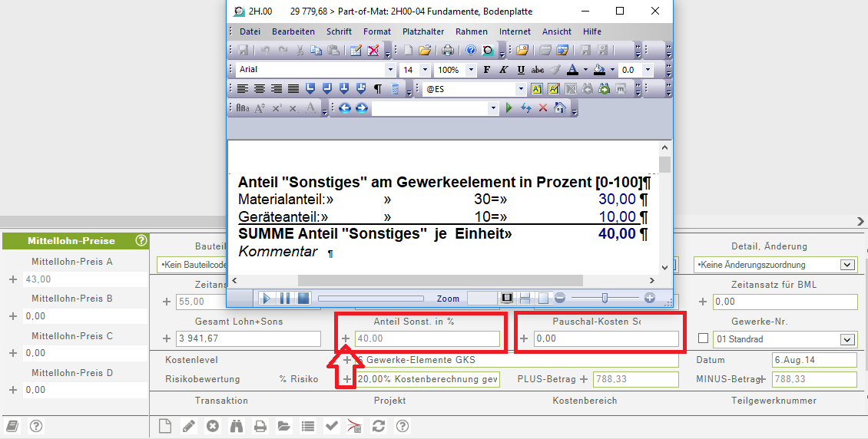The width and height of the screenshot is (868, 439).
Task: Click the print icon in the editor toolbar
Action: (448, 51)
